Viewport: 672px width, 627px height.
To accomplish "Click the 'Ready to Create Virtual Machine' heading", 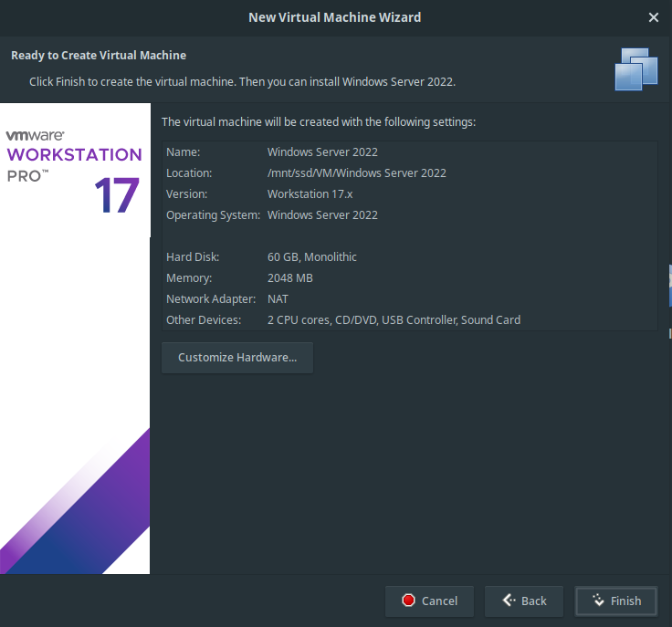I will [99, 56].
